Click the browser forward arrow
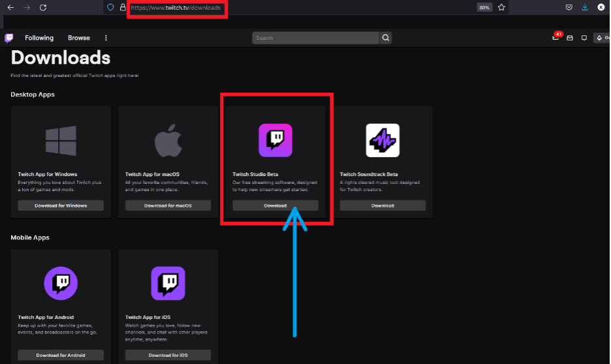 pyautogui.click(x=27, y=7)
